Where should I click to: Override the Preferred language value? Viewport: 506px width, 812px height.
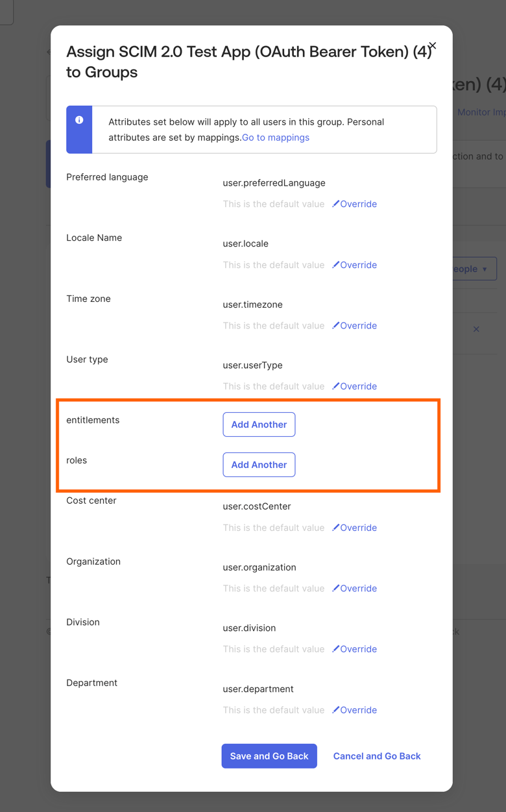354,204
